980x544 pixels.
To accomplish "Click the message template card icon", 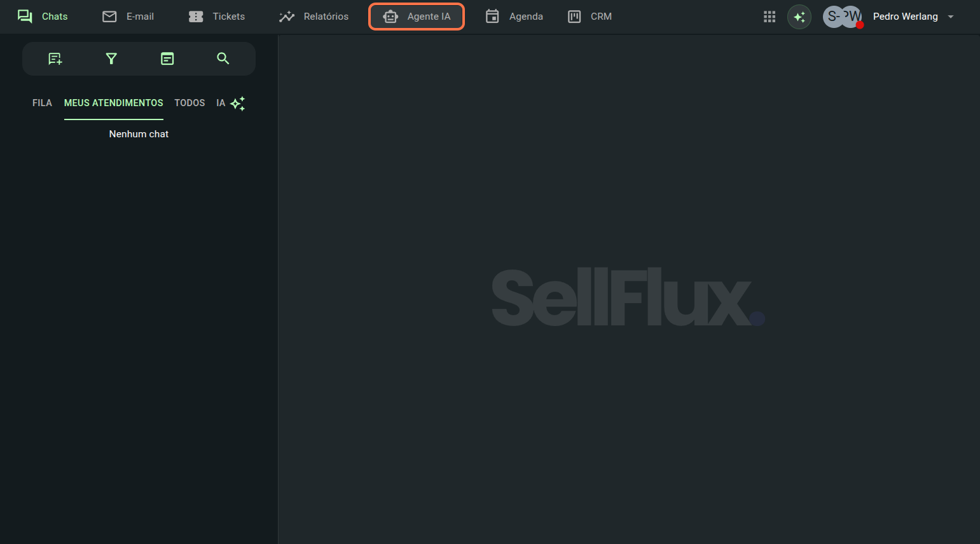I will (167, 59).
